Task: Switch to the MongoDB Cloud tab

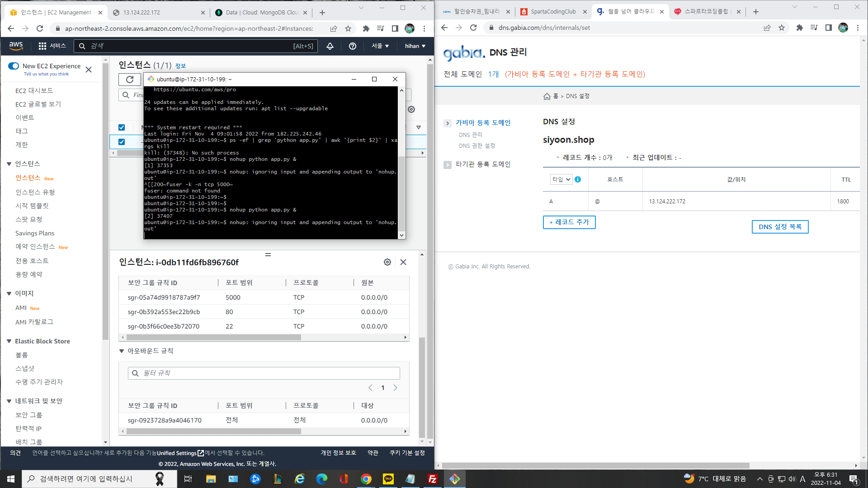Action: [261, 13]
